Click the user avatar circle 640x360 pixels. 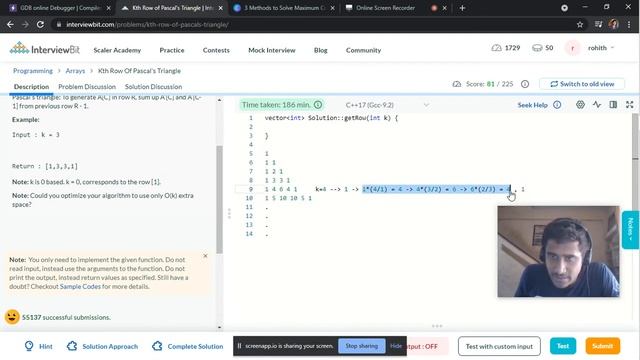(x=572, y=48)
